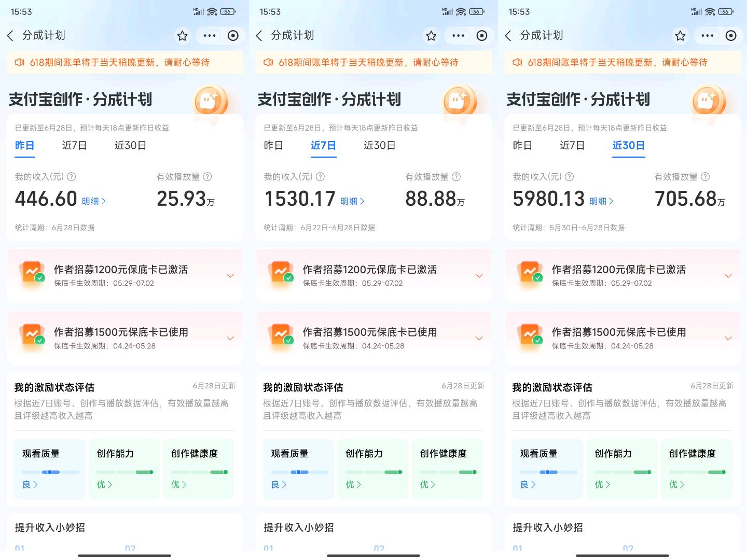Close mini program via target icon, 446.60 screen
Viewport: 747px width, 560px height.
pyautogui.click(x=233, y=36)
